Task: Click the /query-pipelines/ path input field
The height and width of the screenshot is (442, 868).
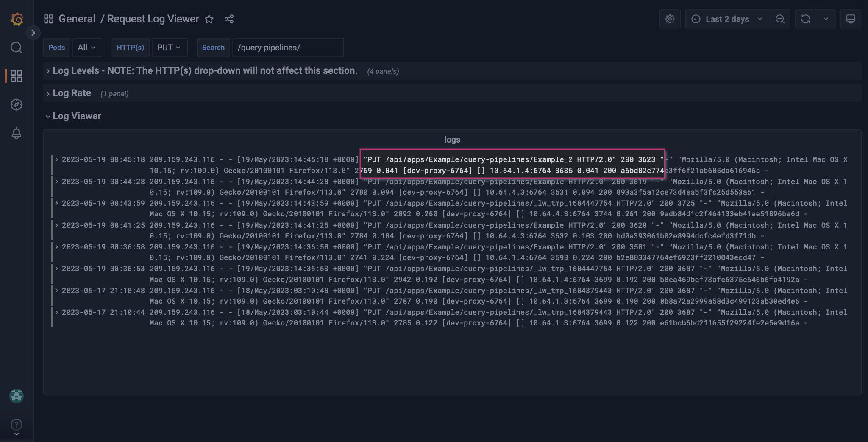Action: [287, 48]
